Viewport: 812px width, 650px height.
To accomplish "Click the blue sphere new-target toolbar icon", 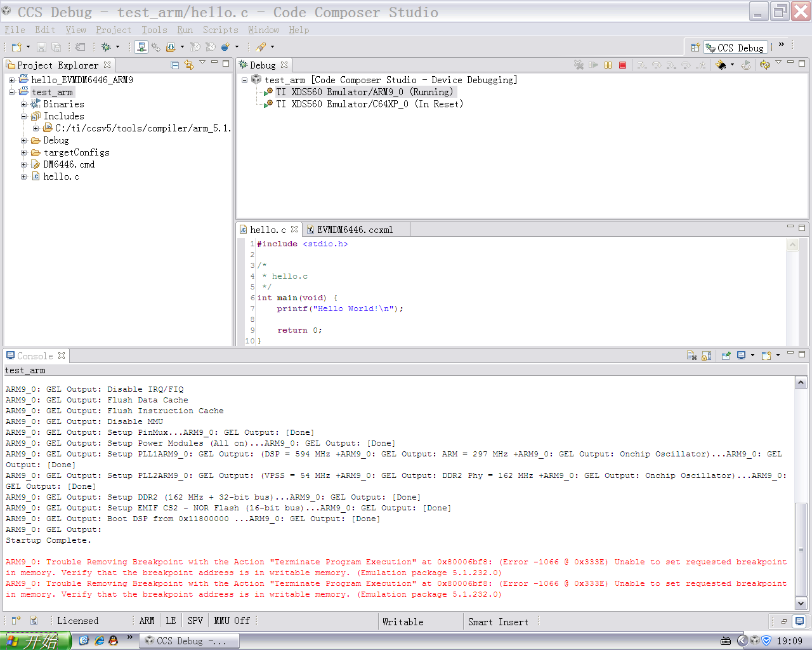I will pos(225,47).
